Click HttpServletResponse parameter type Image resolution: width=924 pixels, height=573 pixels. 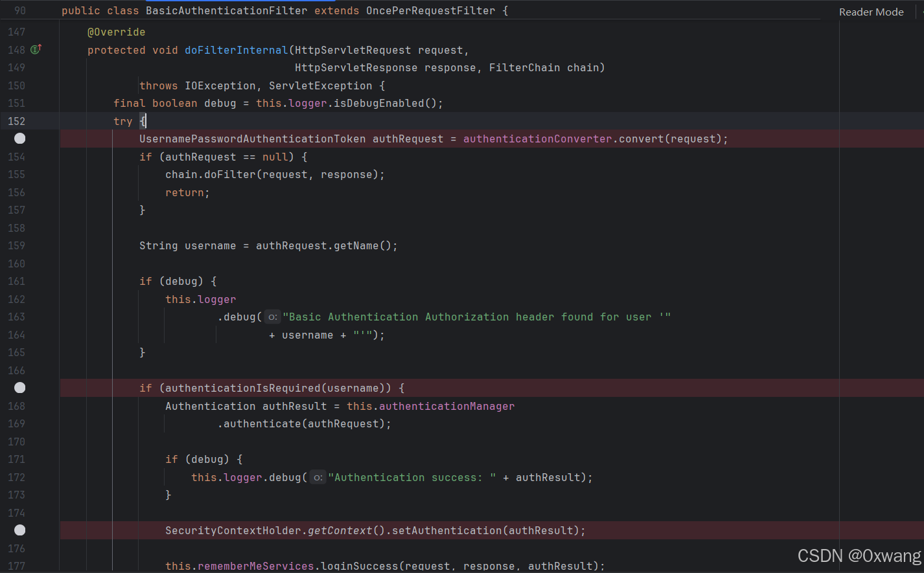coord(356,67)
